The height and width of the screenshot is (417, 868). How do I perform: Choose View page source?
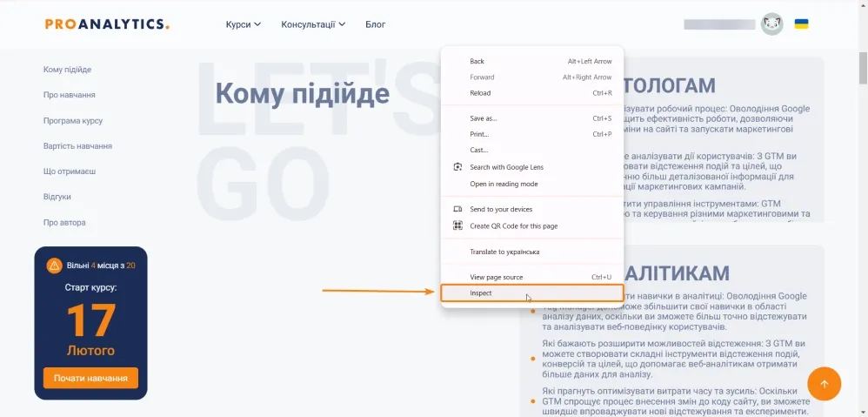pos(532,277)
